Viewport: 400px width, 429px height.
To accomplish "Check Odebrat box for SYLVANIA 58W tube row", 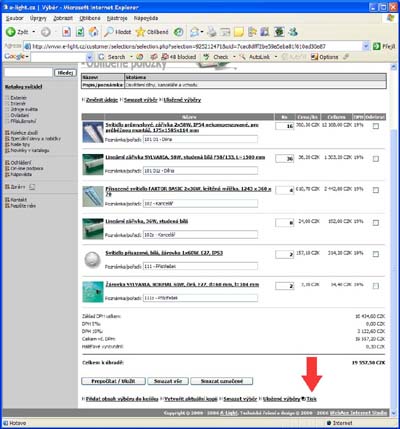I will (x=376, y=159).
